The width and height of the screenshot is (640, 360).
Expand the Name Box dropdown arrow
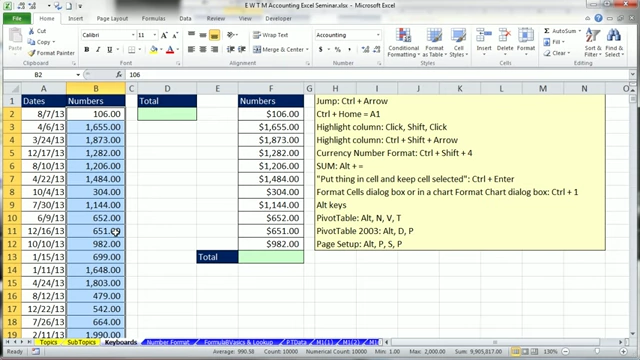[x=78, y=75]
